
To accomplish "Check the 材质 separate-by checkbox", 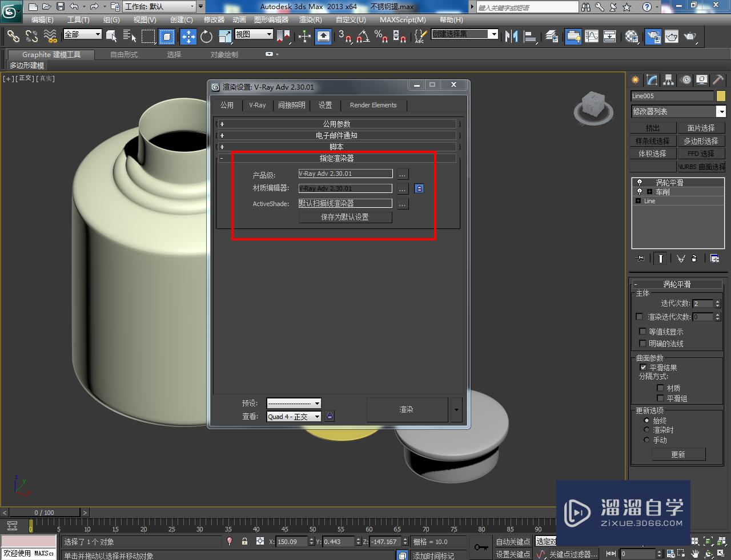I will tap(660, 388).
